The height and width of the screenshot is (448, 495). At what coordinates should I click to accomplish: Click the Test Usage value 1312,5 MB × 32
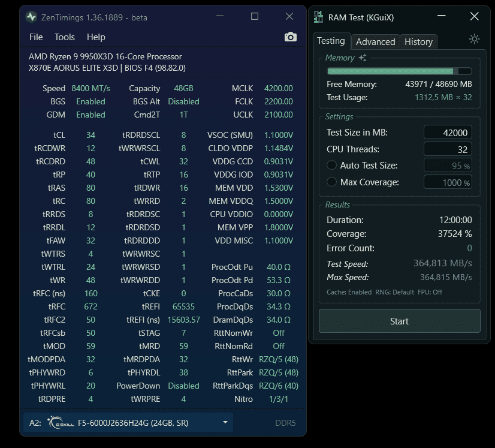[443, 97]
